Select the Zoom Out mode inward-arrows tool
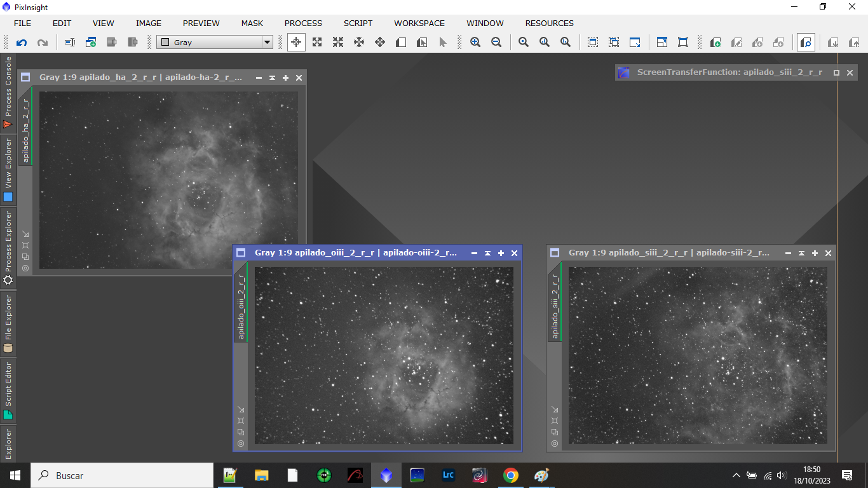Image resolution: width=868 pixels, height=488 pixels. click(x=338, y=43)
